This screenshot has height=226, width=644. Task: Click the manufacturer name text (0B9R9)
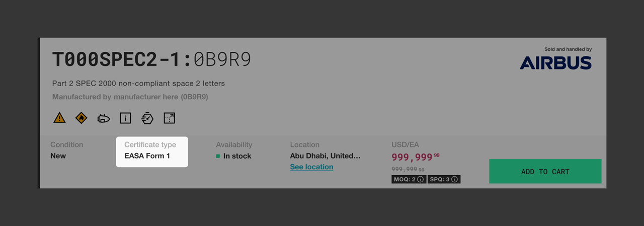tap(130, 96)
